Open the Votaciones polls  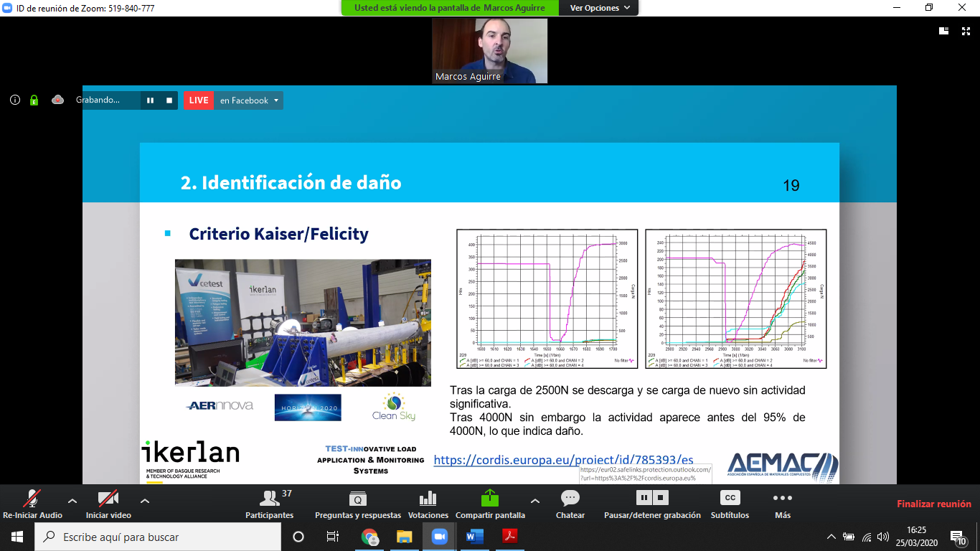click(x=428, y=504)
